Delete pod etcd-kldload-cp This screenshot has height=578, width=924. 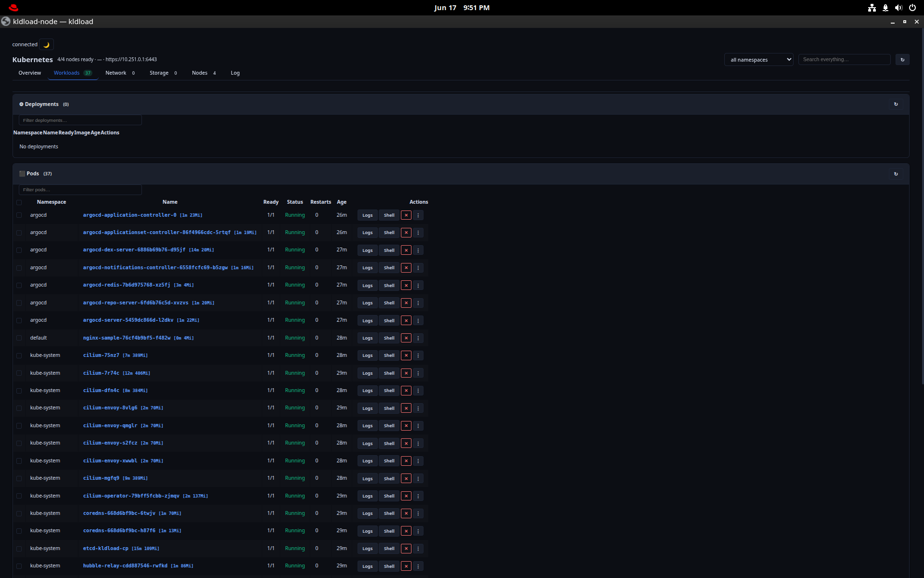click(x=406, y=549)
